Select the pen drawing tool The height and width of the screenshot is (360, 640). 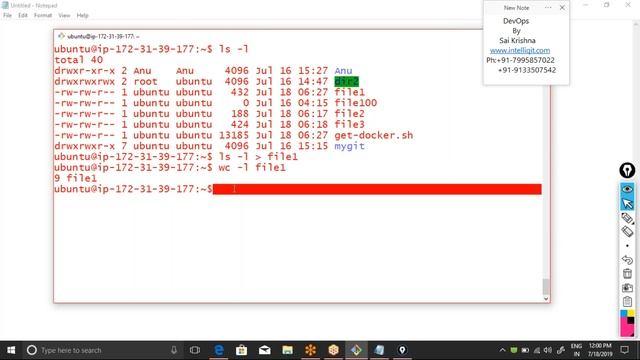[x=627, y=218]
